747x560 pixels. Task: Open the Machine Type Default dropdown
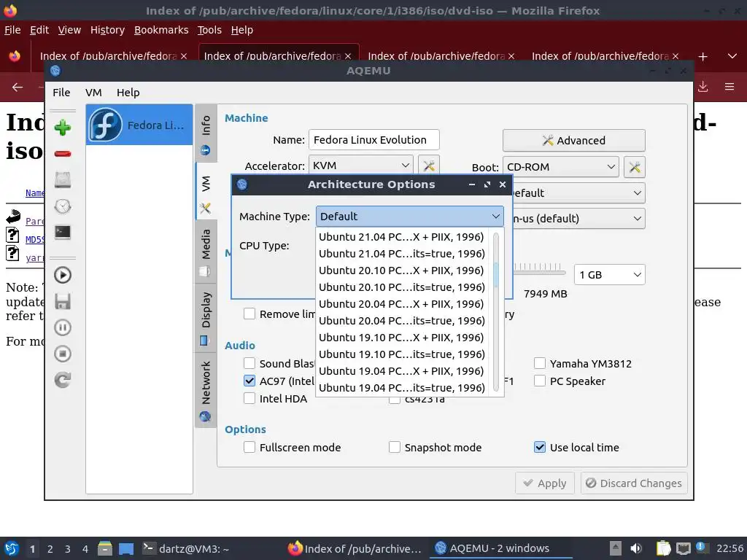coord(410,217)
